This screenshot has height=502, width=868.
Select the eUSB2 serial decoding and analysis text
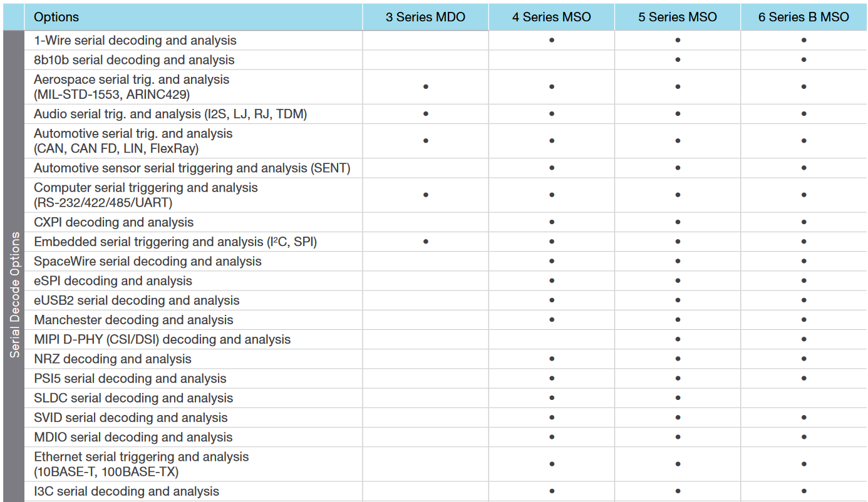137,300
